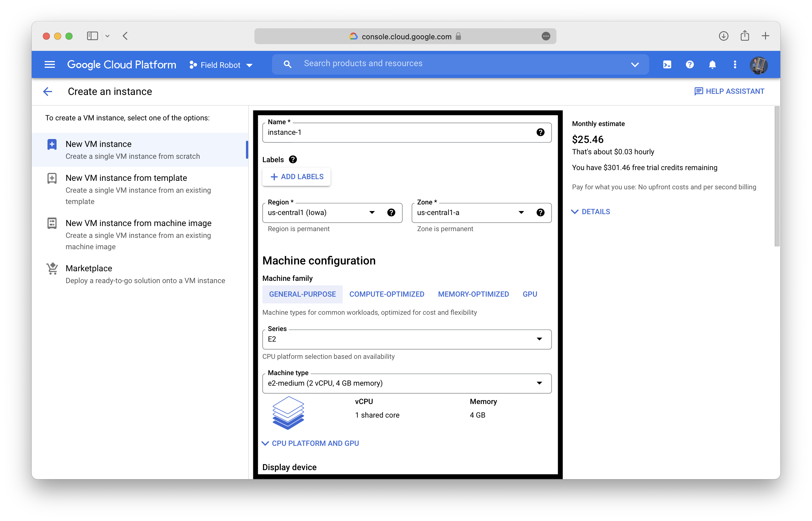This screenshot has height=521, width=812.
Task: Click the Add Labels button
Action: click(297, 177)
